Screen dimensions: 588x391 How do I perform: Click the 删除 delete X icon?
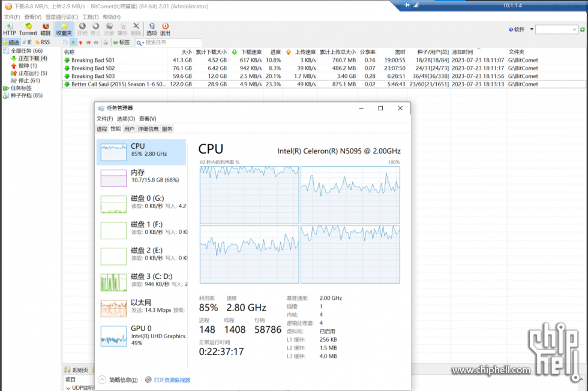pyautogui.click(x=136, y=29)
